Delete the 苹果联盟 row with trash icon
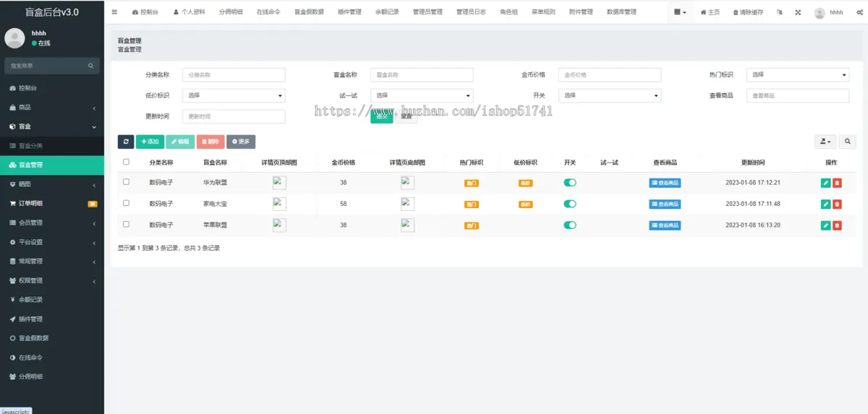The height and width of the screenshot is (414, 868). [837, 225]
